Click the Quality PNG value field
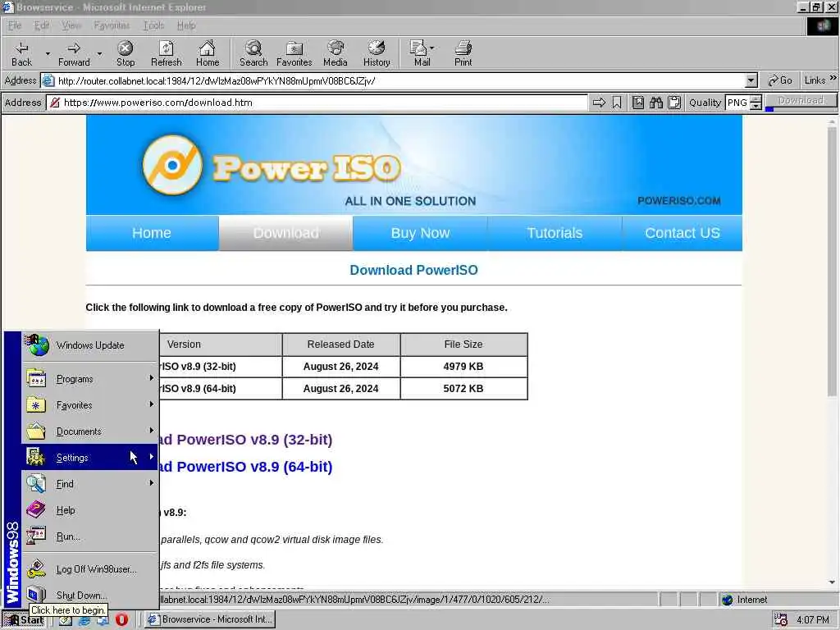This screenshot has height=630, width=840. coord(737,103)
